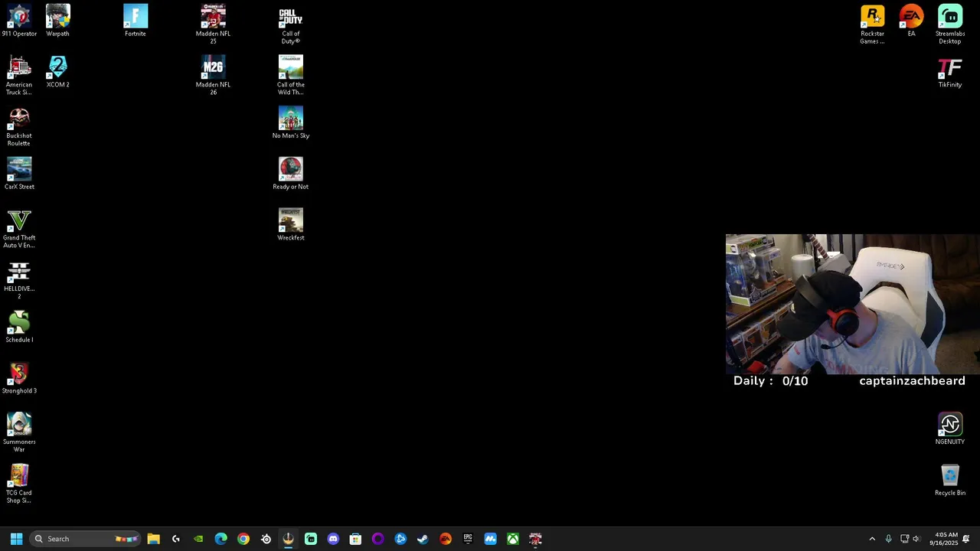Click the Buckshot Roulette icon
This screenshot has width=980, height=551.
[x=19, y=126]
